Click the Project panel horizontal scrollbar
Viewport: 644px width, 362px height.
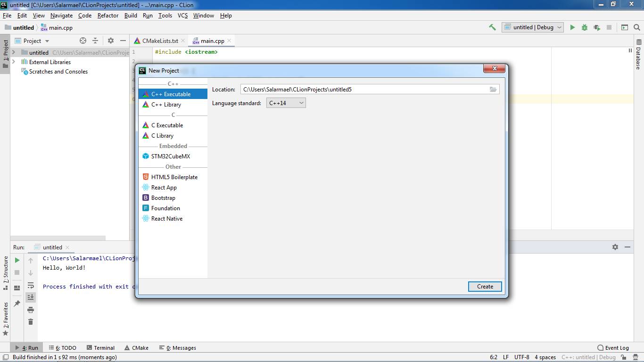tap(58, 238)
